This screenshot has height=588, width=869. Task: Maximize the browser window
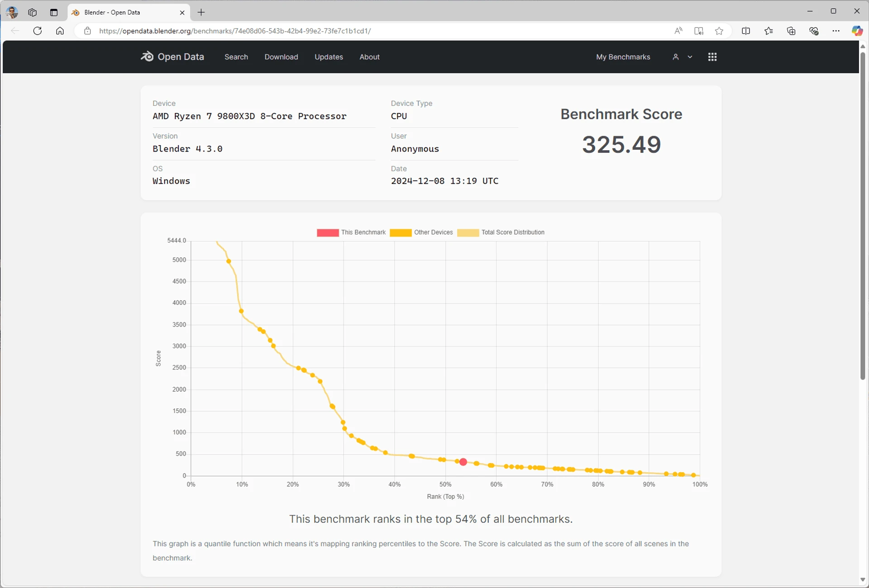(833, 11)
